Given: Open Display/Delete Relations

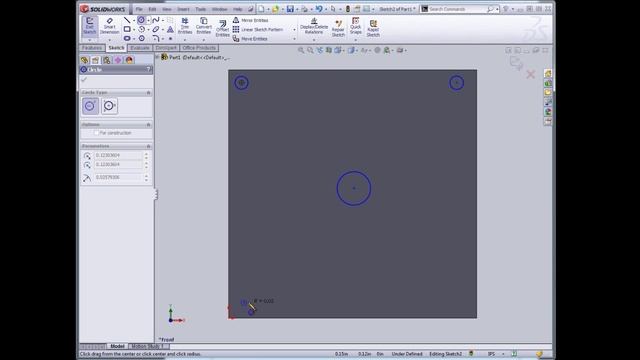Looking at the screenshot, I should pyautogui.click(x=313, y=26).
